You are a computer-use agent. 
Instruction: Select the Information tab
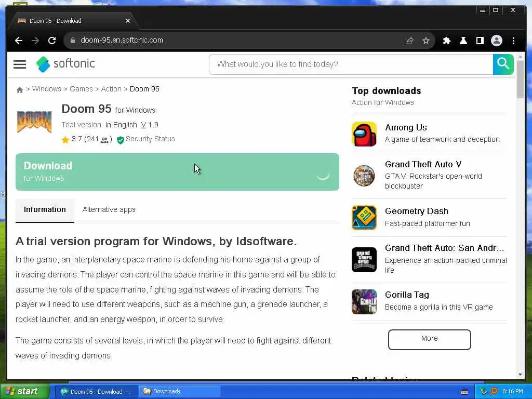tap(45, 210)
